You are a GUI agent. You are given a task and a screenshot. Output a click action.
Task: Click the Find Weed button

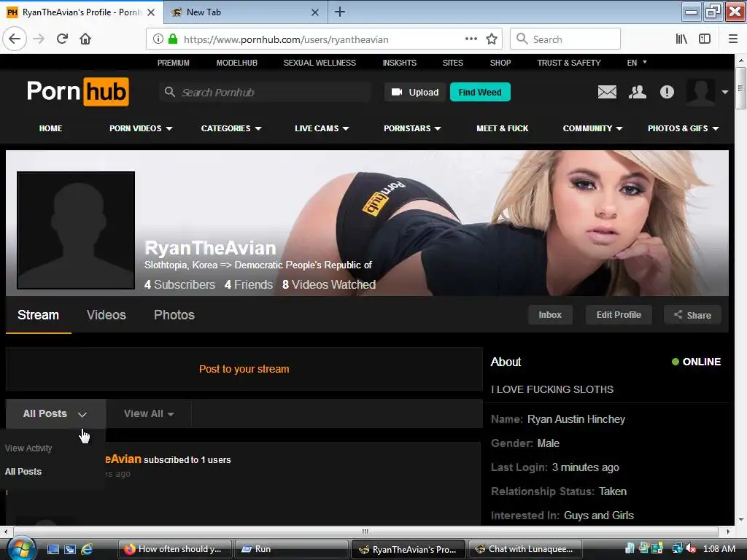(480, 92)
